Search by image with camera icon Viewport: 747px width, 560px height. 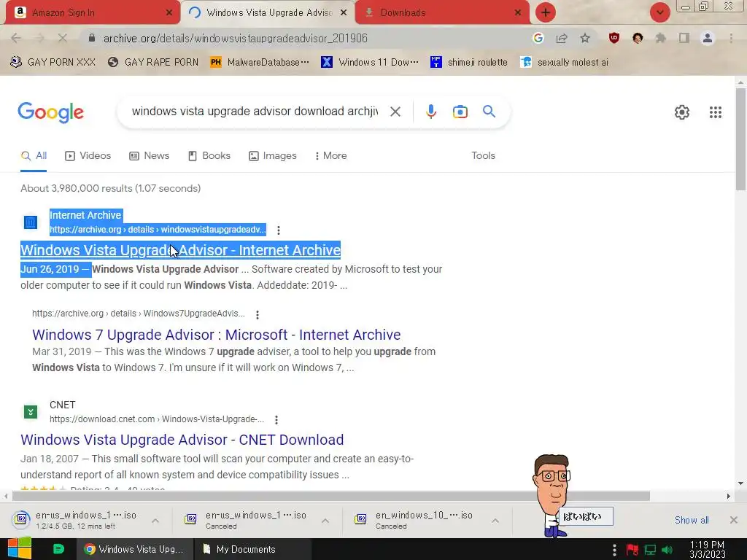[460, 112]
